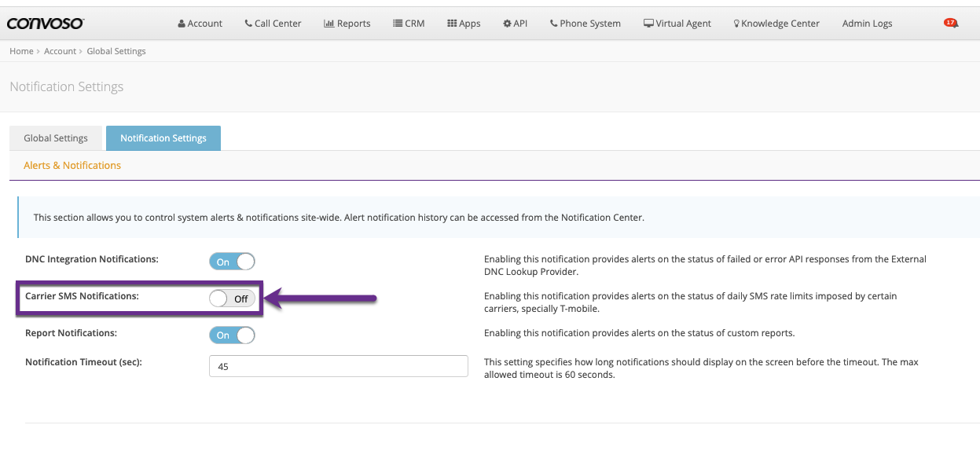
Task: Click the Knowledge Center lightbulb icon
Action: (736, 24)
